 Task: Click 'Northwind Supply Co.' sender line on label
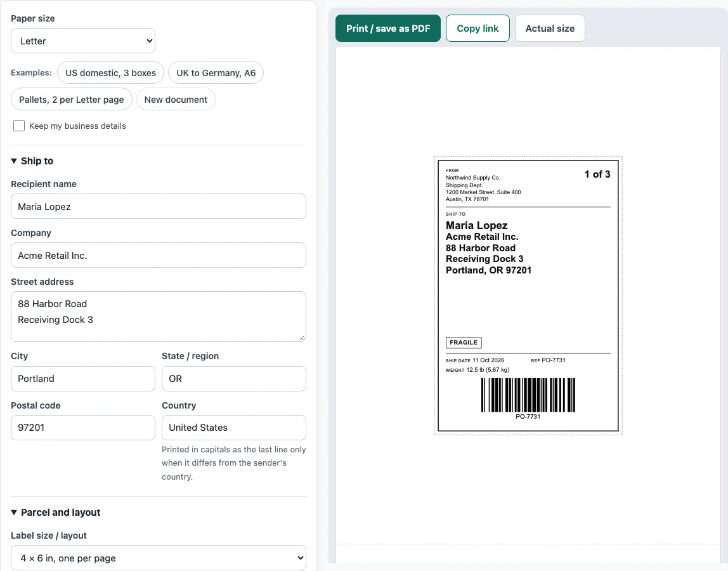(472, 178)
